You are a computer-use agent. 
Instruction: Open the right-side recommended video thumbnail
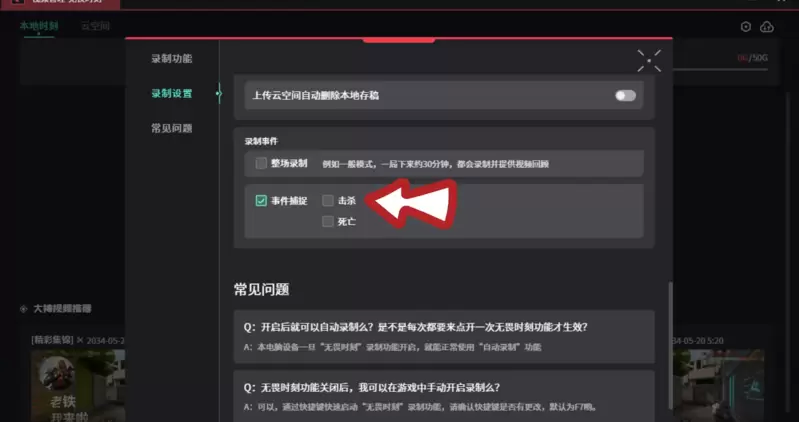tap(718, 385)
